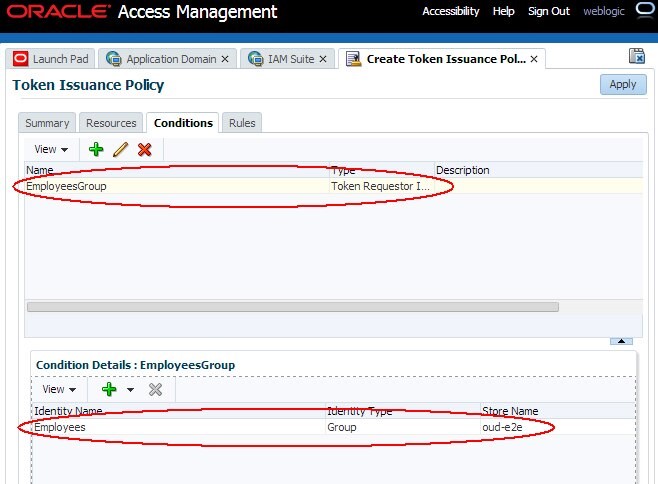
Task: Click Identity Name column header
Action: [x=178, y=411]
